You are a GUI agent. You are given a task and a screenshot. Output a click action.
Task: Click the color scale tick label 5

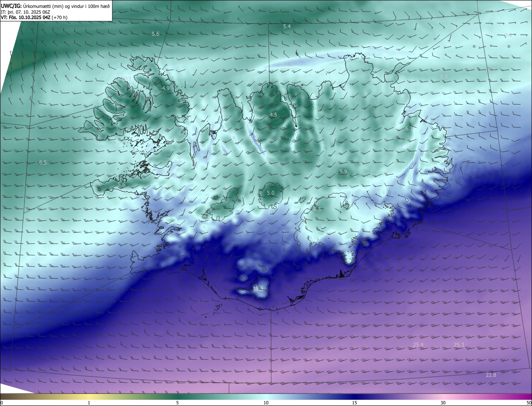[177, 403]
